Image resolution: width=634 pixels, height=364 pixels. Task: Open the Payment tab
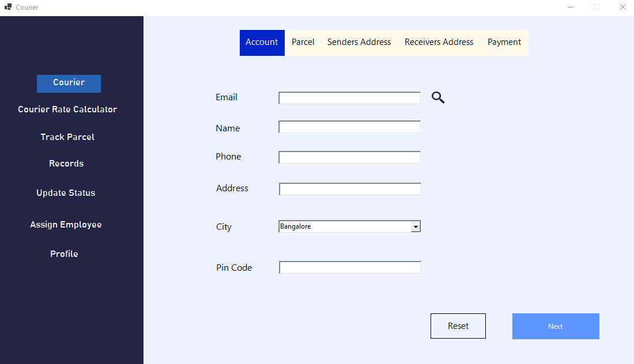coord(504,42)
